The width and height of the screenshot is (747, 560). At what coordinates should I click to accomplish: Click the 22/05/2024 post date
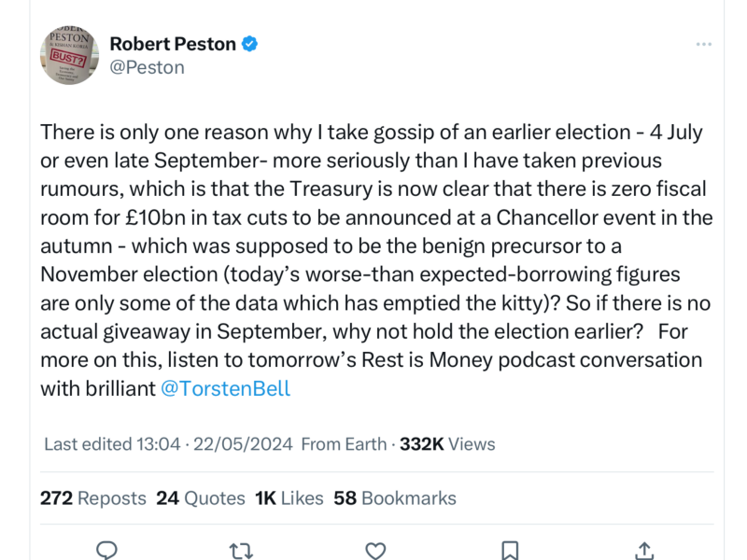coord(243,444)
